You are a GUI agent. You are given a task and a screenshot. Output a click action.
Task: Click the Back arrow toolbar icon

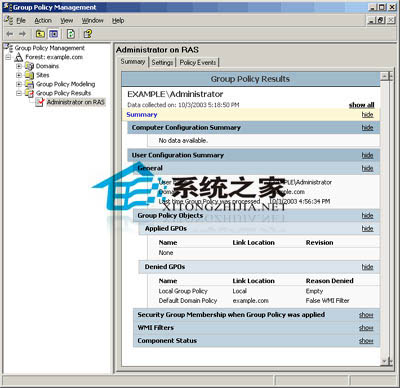(x=10, y=34)
